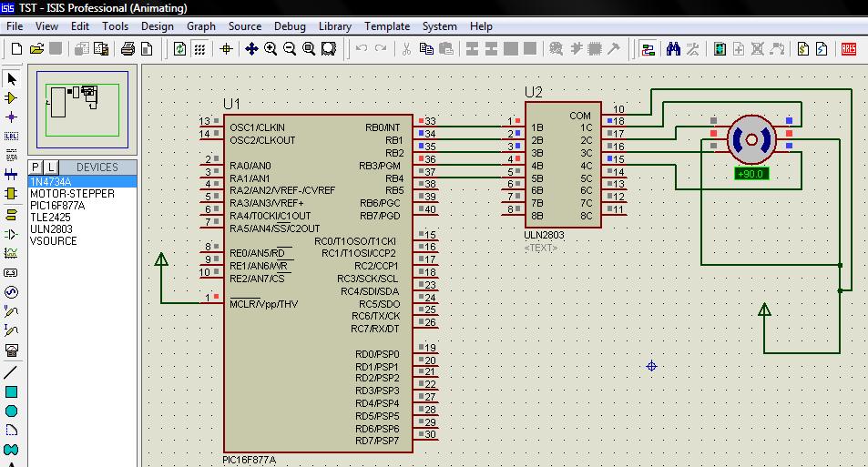Click the U2 ULN2803 chip body

563,165
